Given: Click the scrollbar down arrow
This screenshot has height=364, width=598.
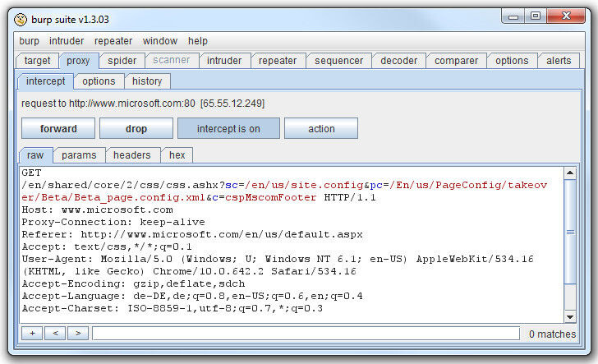Looking at the screenshot, I should [x=570, y=316].
